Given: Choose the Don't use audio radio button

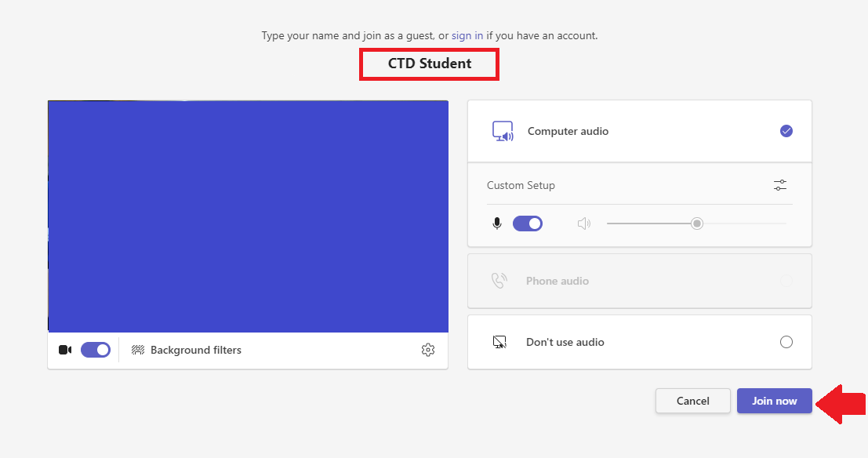Looking at the screenshot, I should click(x=786, y=342).
